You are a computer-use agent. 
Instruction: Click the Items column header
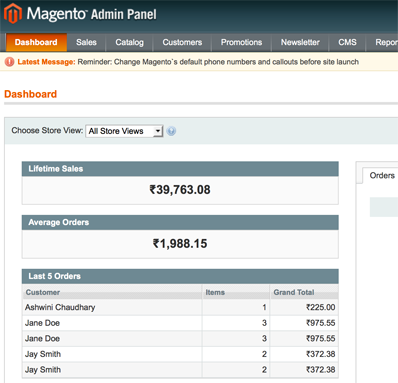[236, 292]
